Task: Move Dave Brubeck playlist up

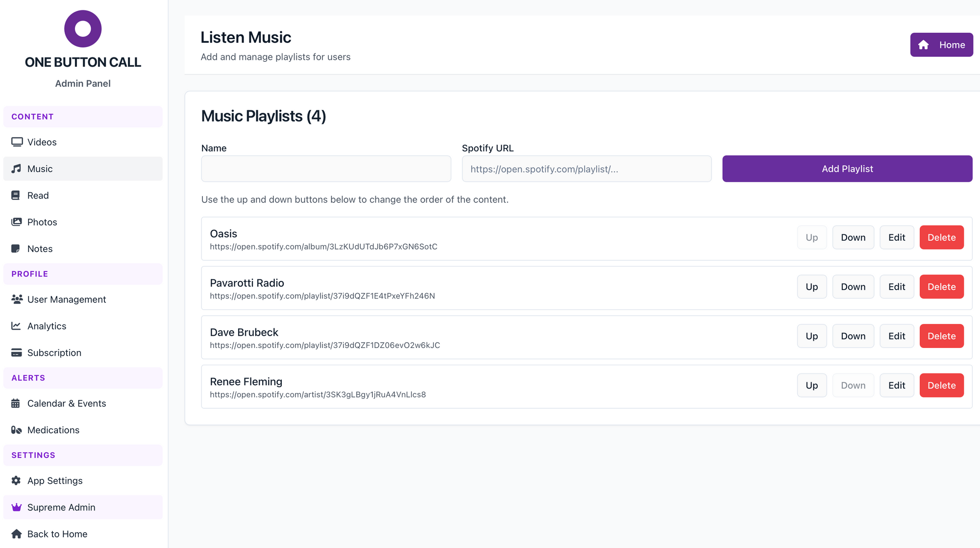Action: pyautogui.click(x=811, y=336)
